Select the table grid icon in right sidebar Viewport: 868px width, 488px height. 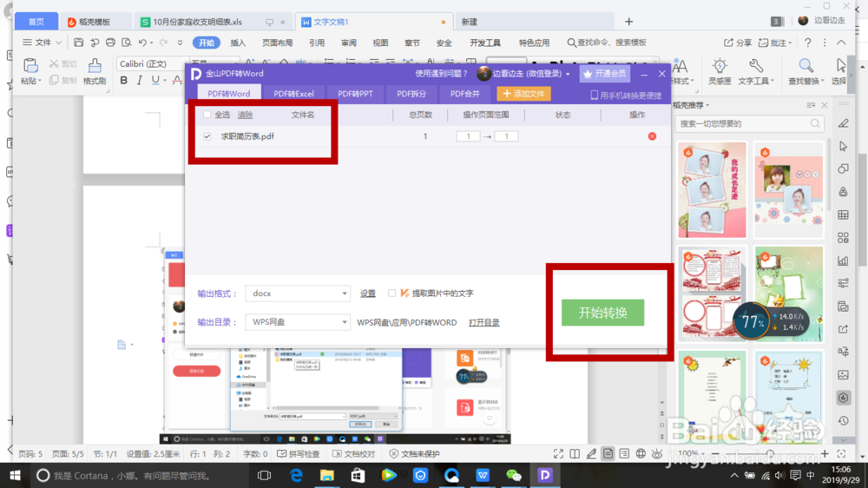point(843,215)
